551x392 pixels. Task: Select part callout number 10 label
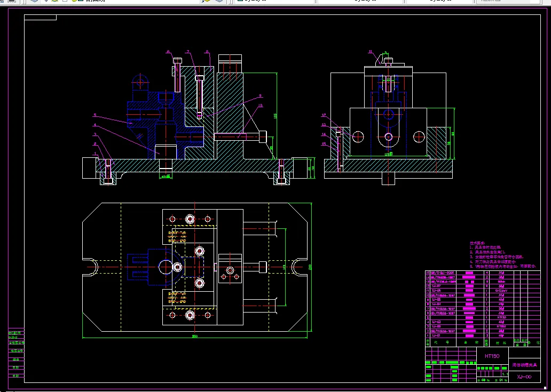click(261, 105)
